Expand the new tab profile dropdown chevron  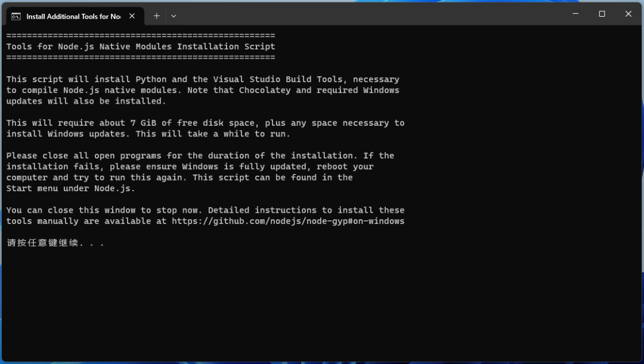[x=174, y=16]
